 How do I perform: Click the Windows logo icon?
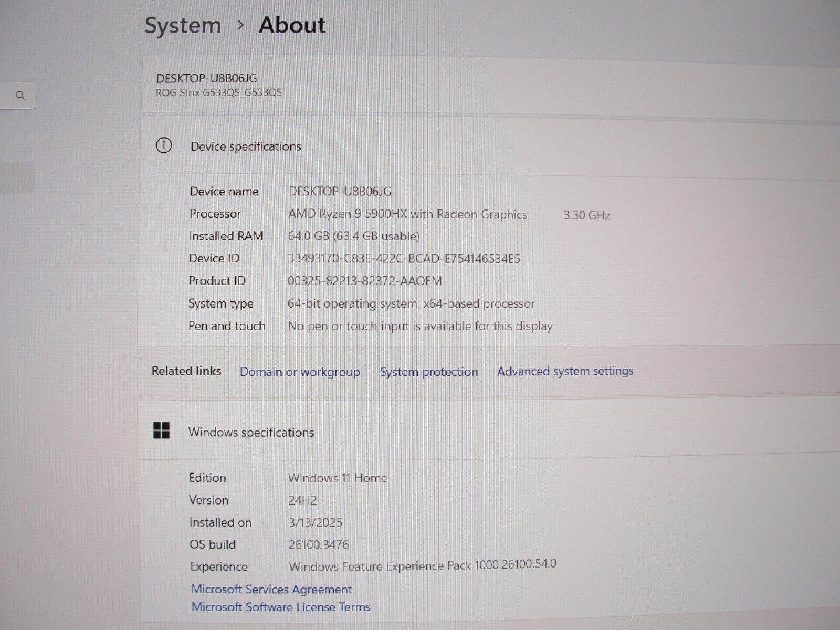(x=161, y=430)
